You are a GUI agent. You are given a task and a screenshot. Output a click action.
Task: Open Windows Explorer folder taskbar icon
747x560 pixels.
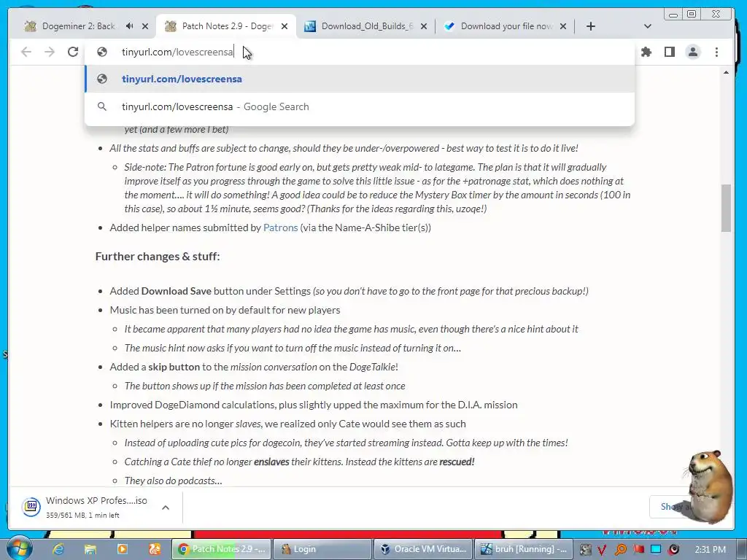click(90, 549)
